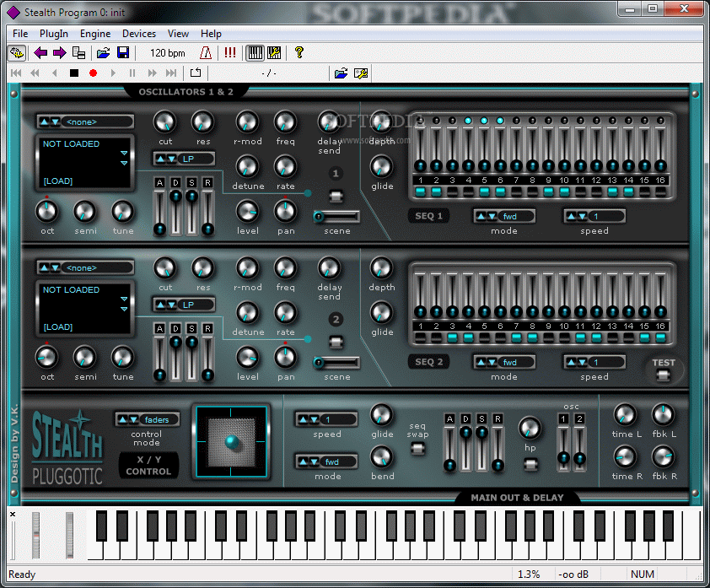The width and height of the screenshot is (710, 588).
Task: Change SEQ 2 fwd mode selector
Action: click(504, 362)
